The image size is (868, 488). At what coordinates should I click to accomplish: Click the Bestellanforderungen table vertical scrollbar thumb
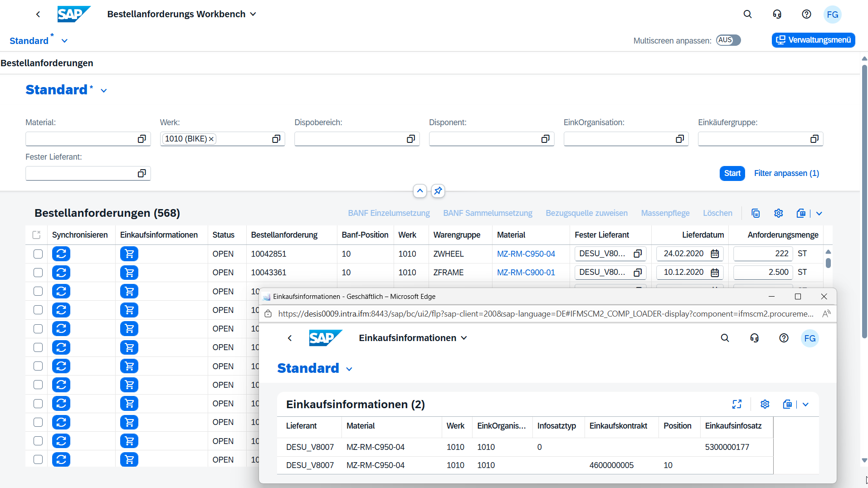pos(828,263)
